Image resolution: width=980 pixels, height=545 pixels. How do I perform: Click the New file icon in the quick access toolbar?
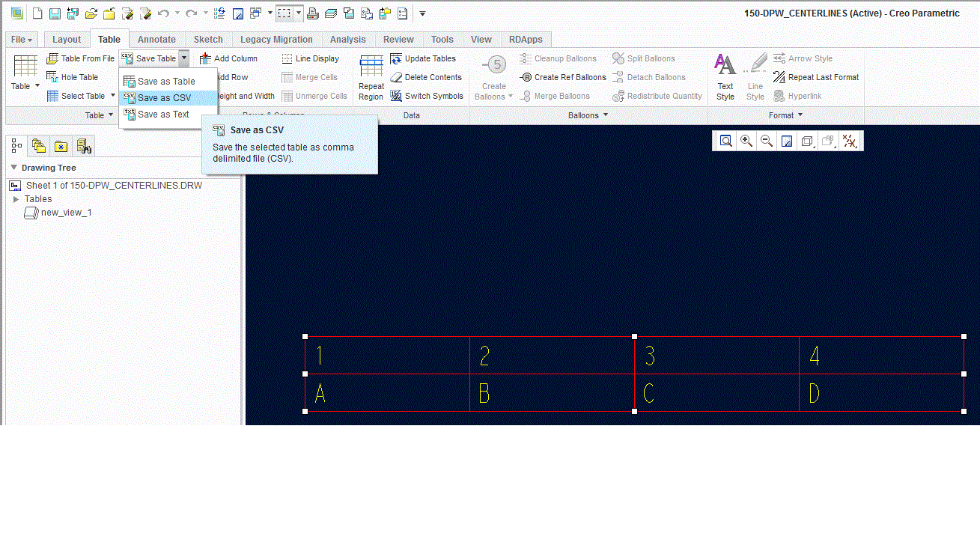tap(37, 13)
